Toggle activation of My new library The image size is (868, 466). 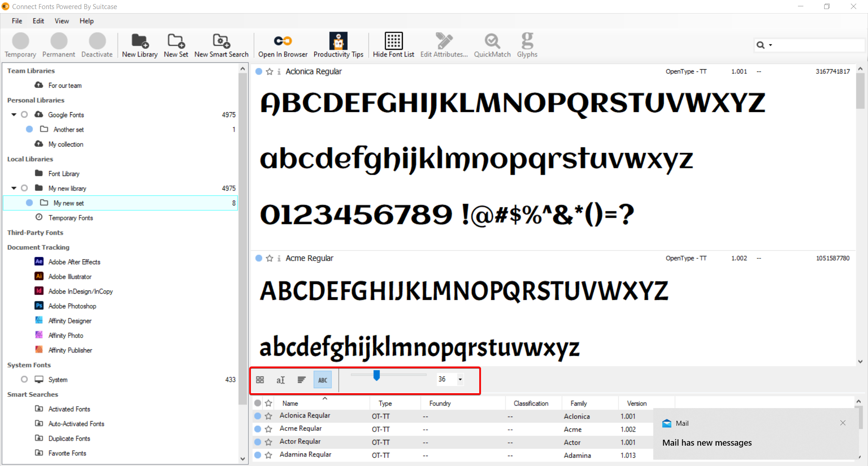click(x=24, y=188)
